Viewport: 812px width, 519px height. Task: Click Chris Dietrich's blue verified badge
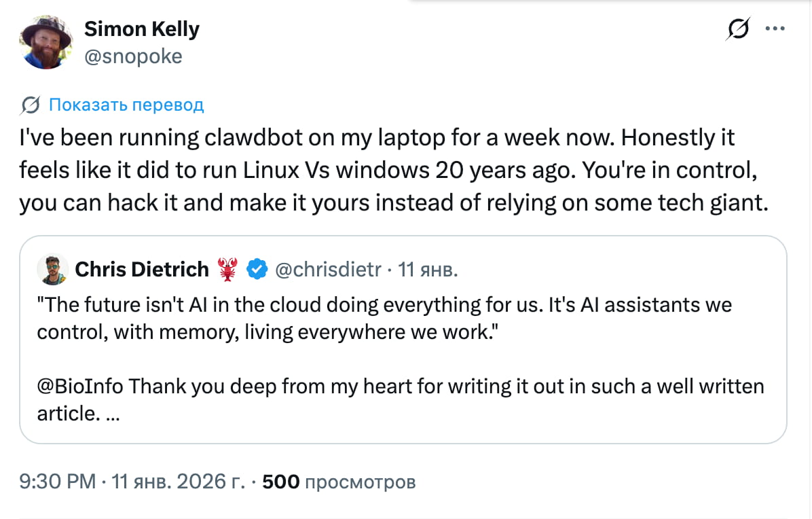255,269
